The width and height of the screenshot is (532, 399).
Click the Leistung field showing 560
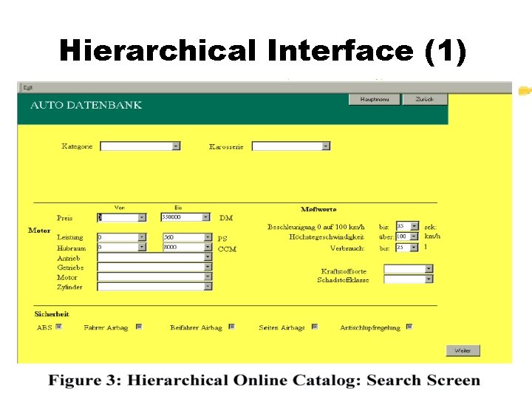tap(183, 237)
